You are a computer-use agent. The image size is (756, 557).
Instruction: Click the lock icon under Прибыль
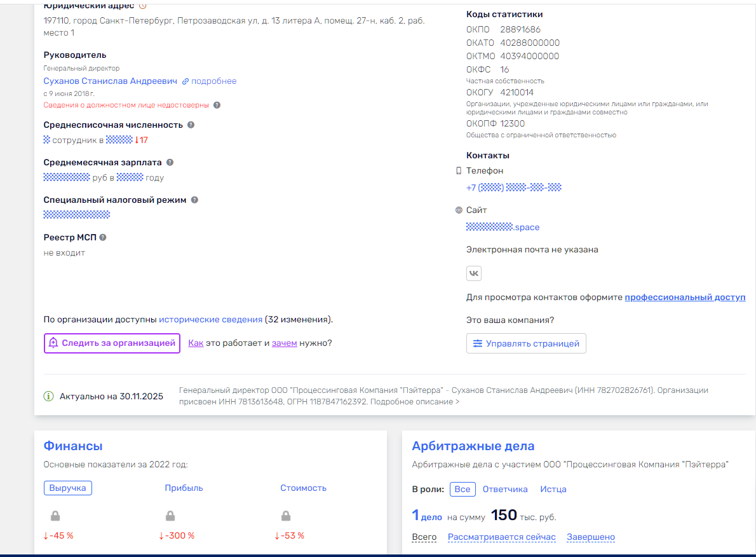click(x=170, y=516)
